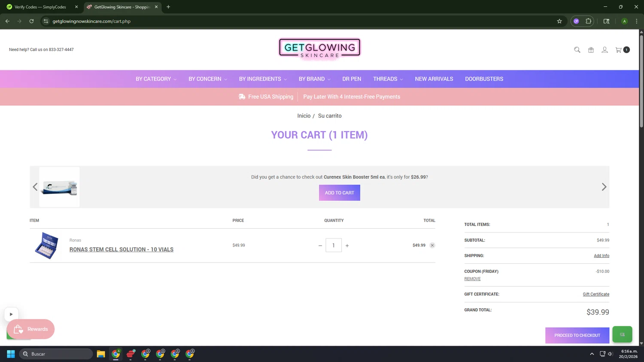Show previous recommended product arrow
644x362 pixels.
[35, 187]
